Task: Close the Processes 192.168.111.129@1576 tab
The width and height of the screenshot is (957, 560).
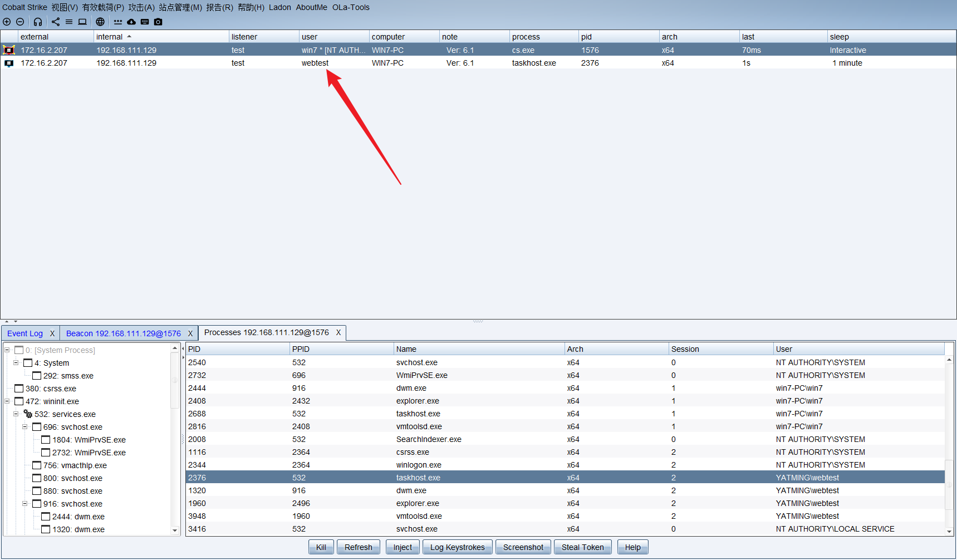Action: click(x=338, y=332)
